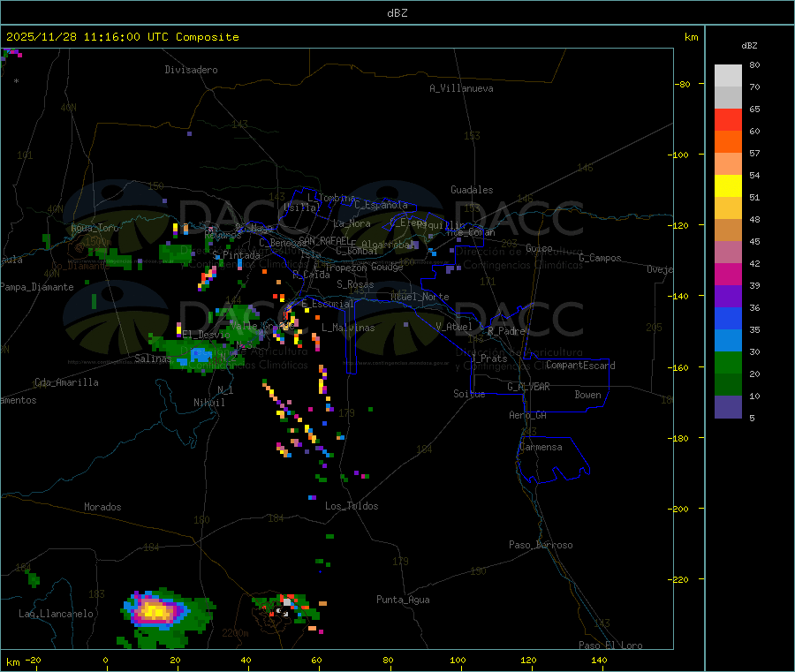Click the Nihuil map label
Image resolution: width=795 pixels, height=672 pixels.
click(208, 403)
